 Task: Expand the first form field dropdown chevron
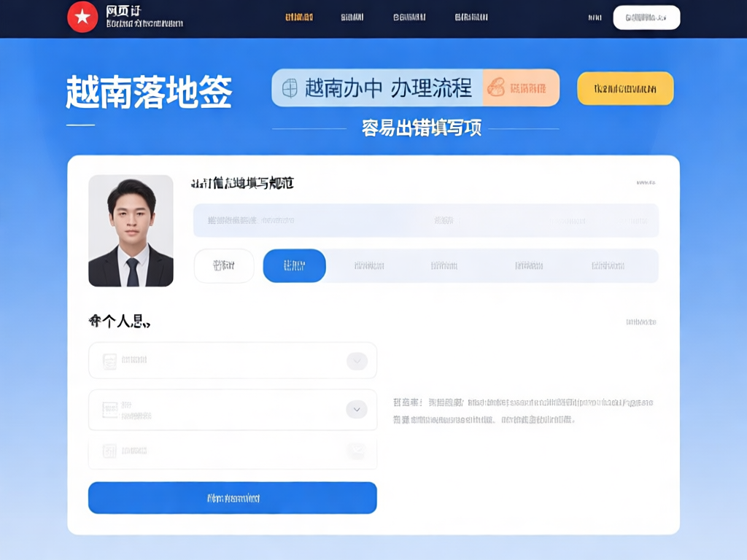(357, 361)
